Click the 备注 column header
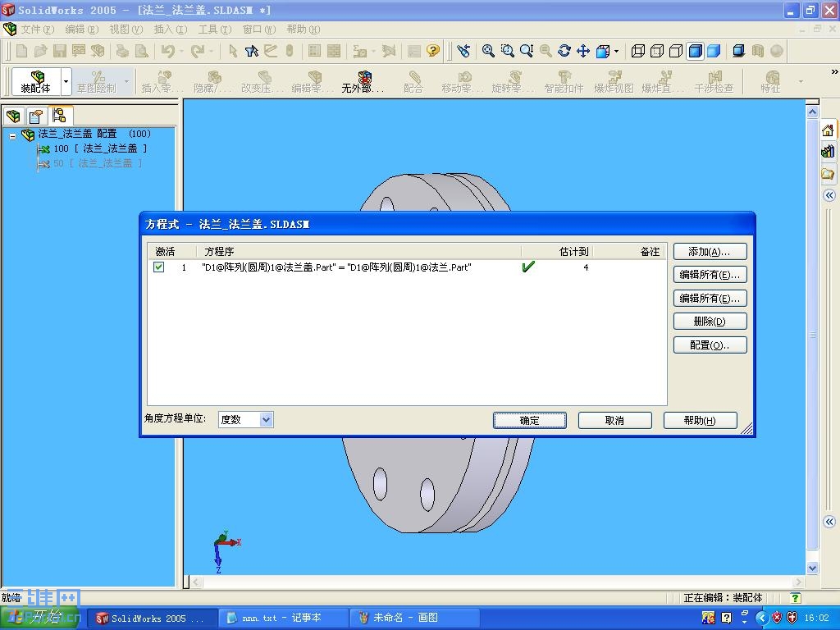This screenshot has width=840, height=630. click(629, 251)
